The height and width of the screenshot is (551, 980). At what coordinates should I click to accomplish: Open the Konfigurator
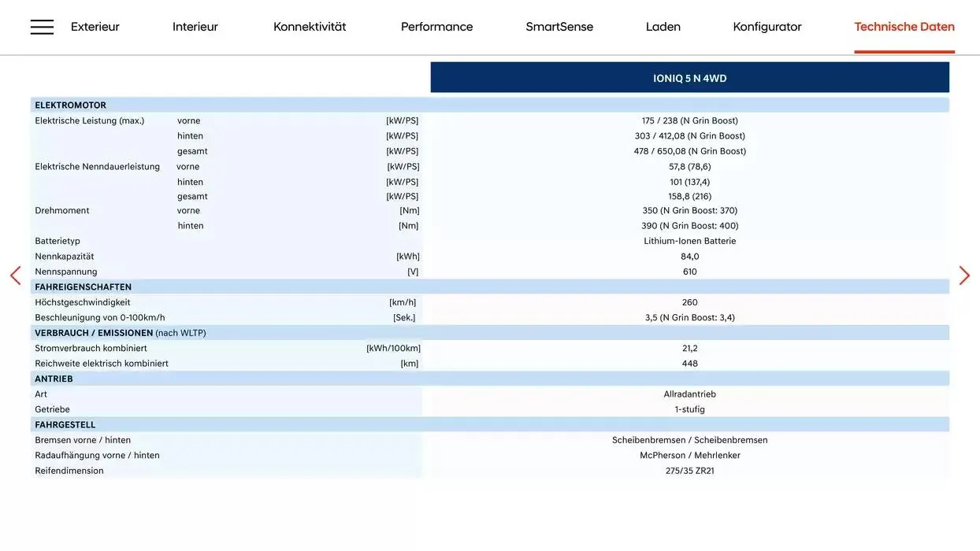pos(767,25)
